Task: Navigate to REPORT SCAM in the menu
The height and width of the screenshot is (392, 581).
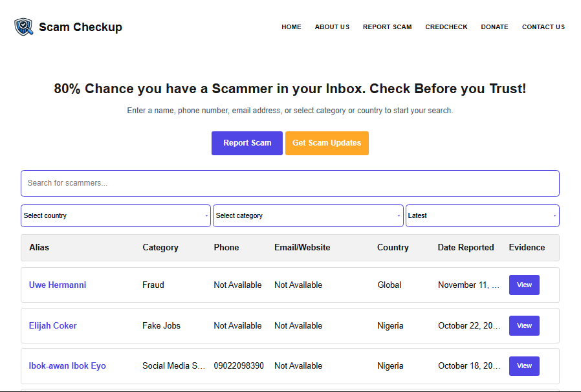Action: coord(387,27)
